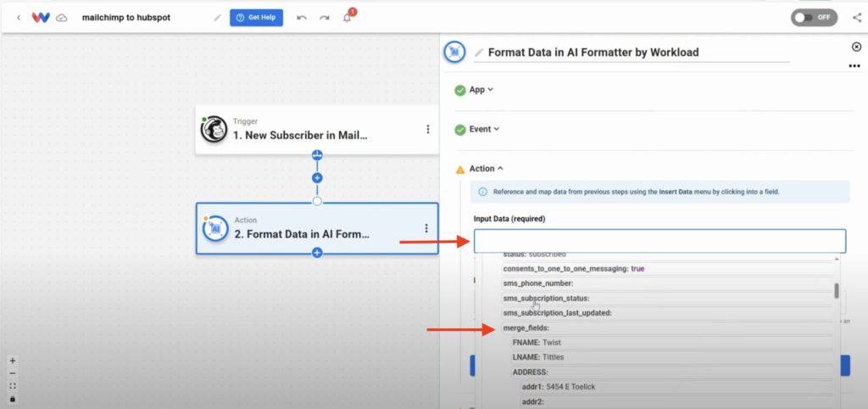This screenshot has height=409, width=868.
Task: Click the Event green checkmark icon
Action: tap(460, 130)
